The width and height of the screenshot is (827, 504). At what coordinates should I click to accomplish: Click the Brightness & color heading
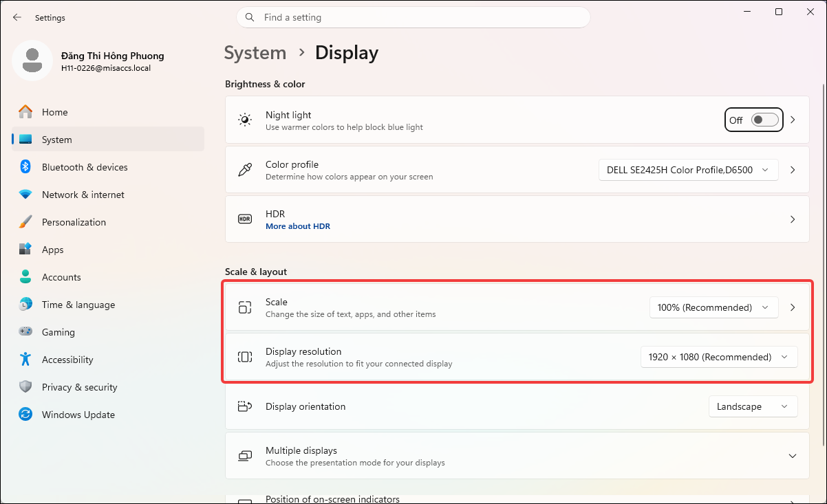265,84
